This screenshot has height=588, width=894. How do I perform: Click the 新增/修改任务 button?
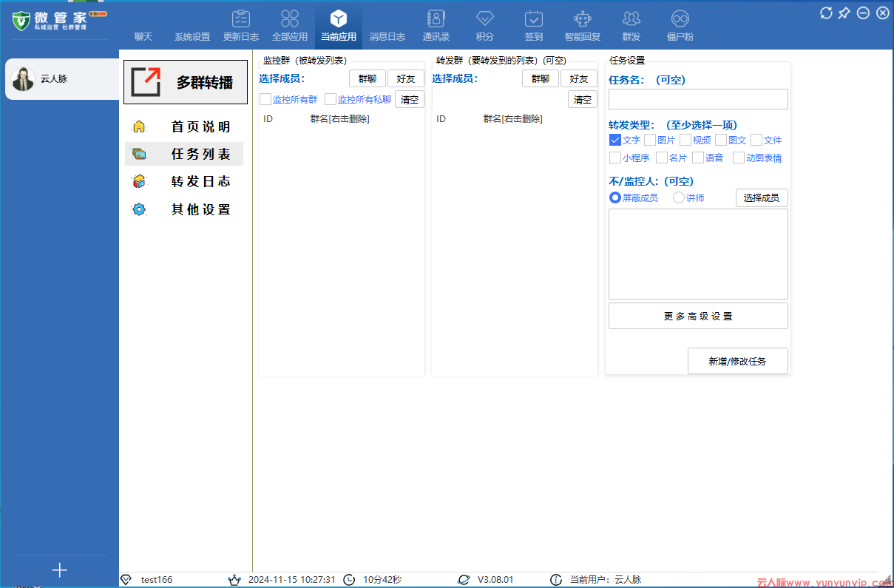click(x=737, y=361)
